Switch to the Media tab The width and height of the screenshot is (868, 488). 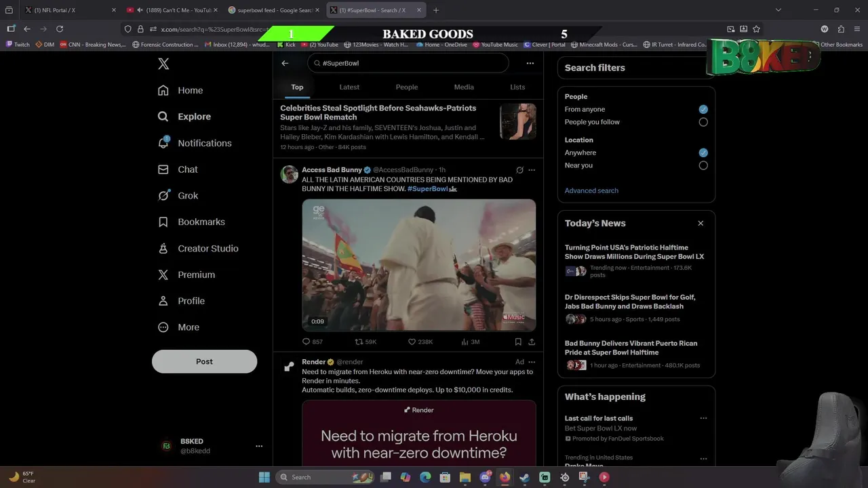(464, 87)
